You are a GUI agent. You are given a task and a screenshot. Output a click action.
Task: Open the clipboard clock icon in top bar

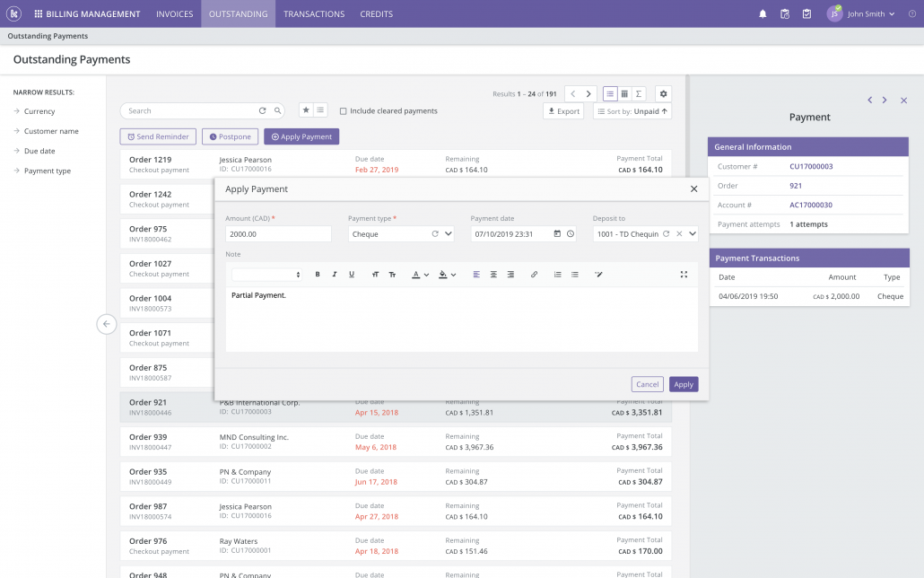click(784, 13)
